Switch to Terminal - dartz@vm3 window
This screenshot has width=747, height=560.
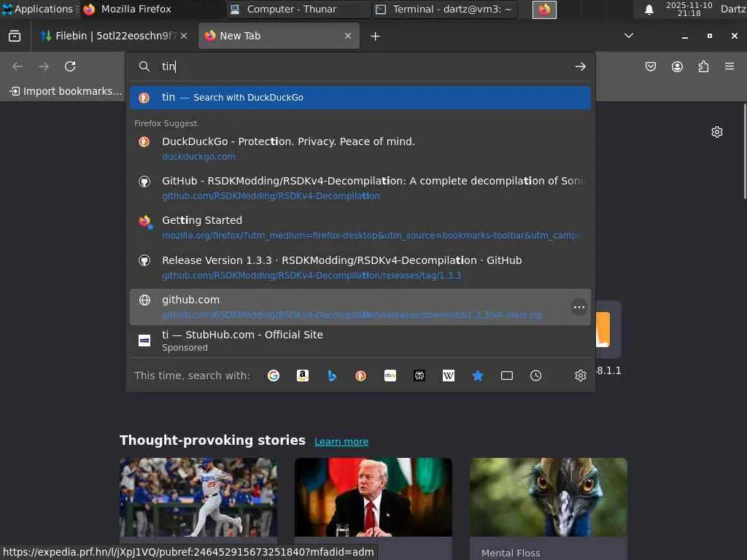(x=445, y=9)
